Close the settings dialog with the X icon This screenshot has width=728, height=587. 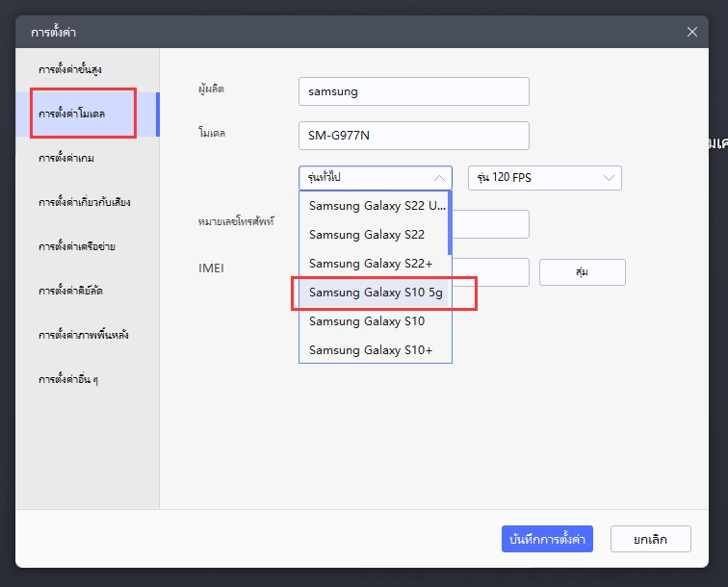pos(691,32)
